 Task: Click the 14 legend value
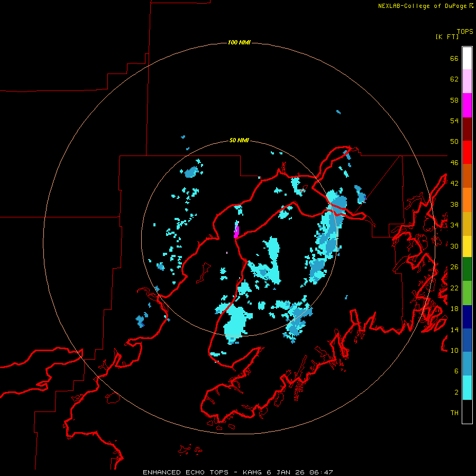click(454, 329)
